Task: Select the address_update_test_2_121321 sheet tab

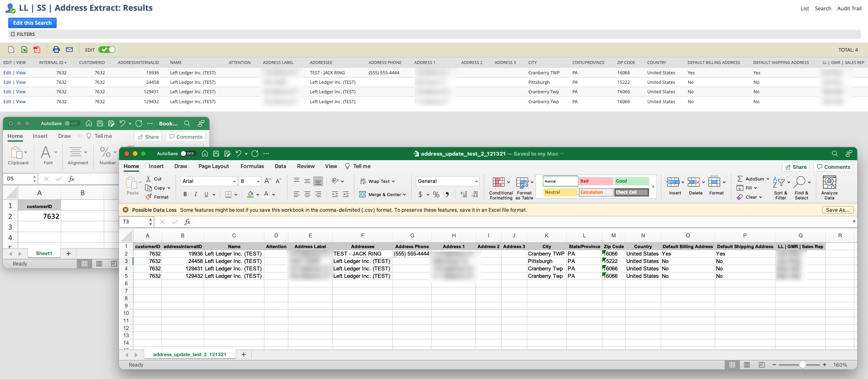Action: 190,354
